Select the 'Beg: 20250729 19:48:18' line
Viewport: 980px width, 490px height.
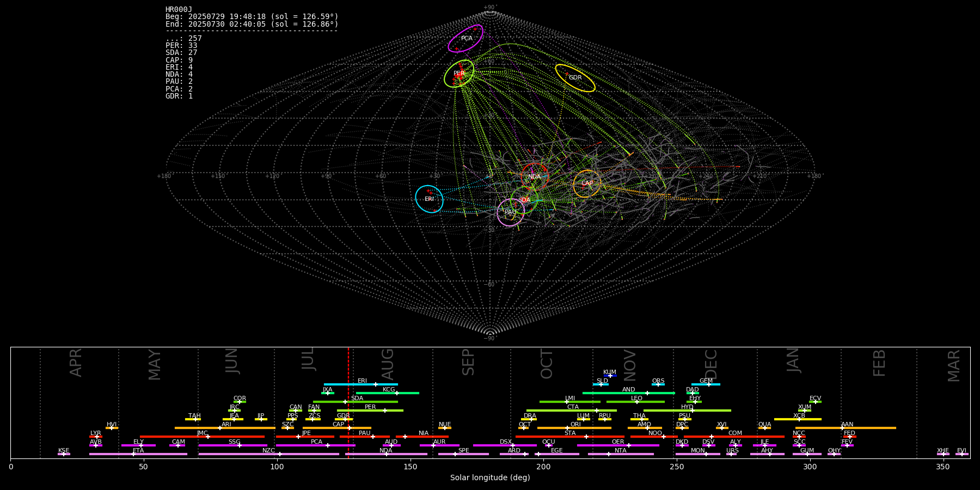[x=252, y=17]
